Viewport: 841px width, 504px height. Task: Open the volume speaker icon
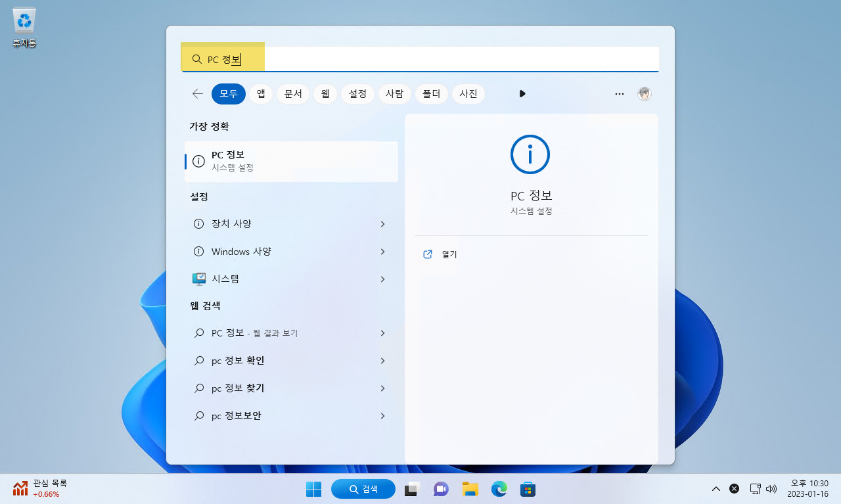tap(771, 489)
